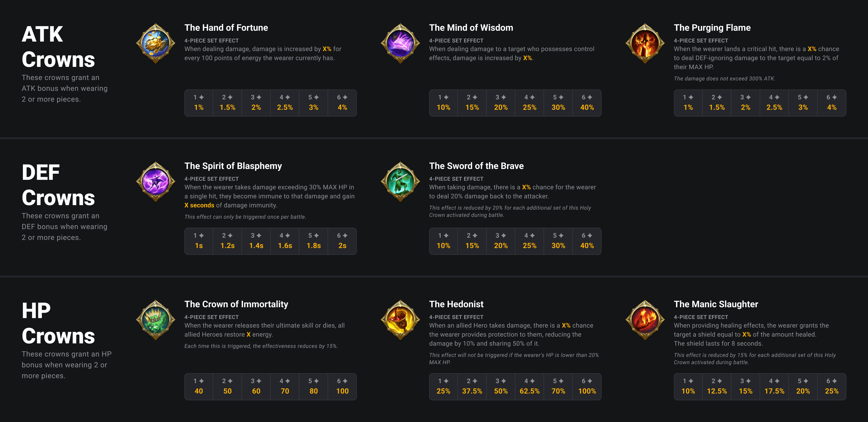This screenshot has width=868, height=422.
Task: Click the HP Crowns heading
Action: point(58,323)
